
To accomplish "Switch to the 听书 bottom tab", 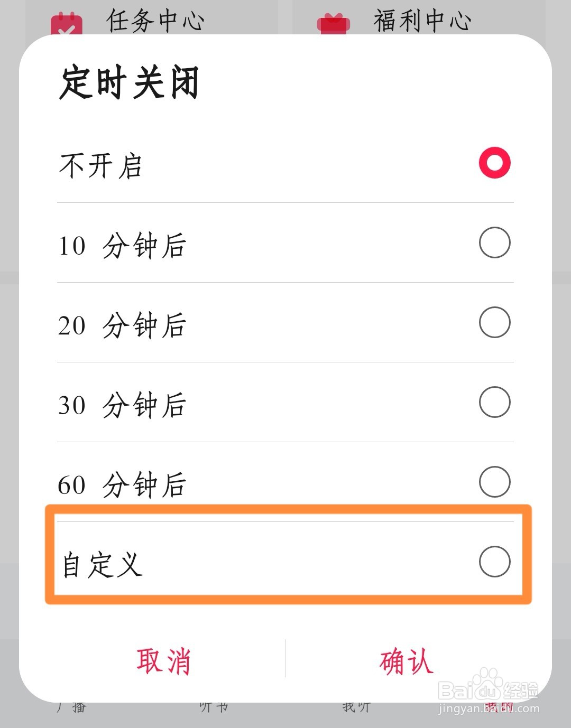I will tap(214, 707).
